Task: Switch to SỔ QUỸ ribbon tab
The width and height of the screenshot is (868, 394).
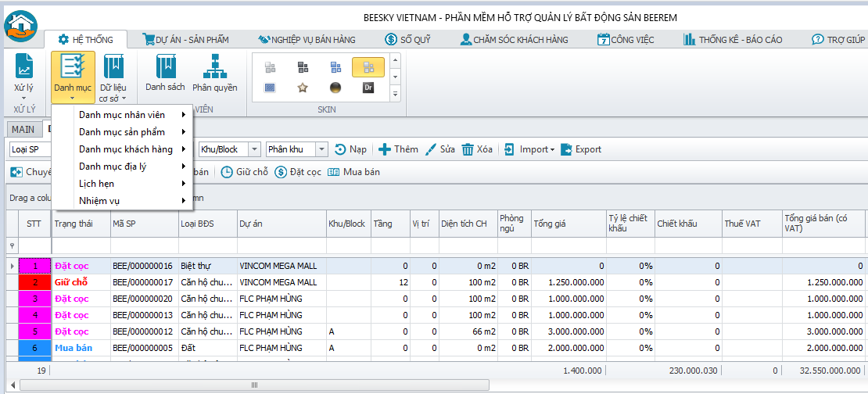Action: [408, 40]
